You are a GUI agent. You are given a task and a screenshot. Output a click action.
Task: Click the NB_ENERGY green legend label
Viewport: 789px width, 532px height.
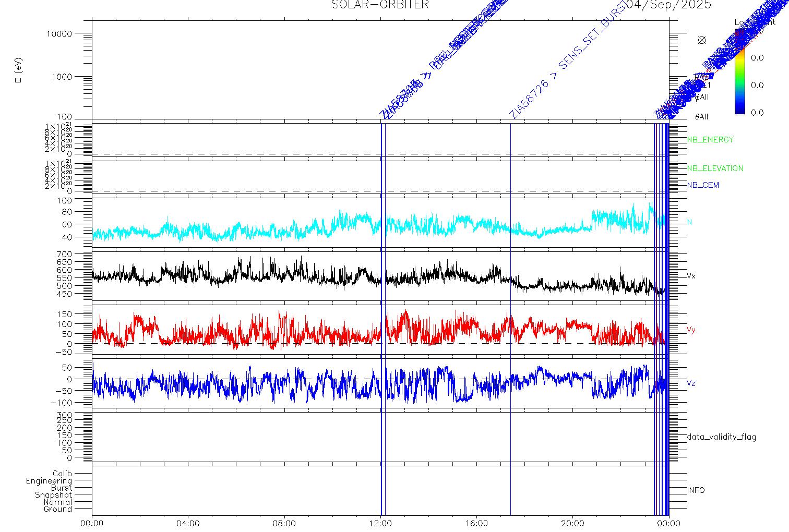click(x=710, y=140)
